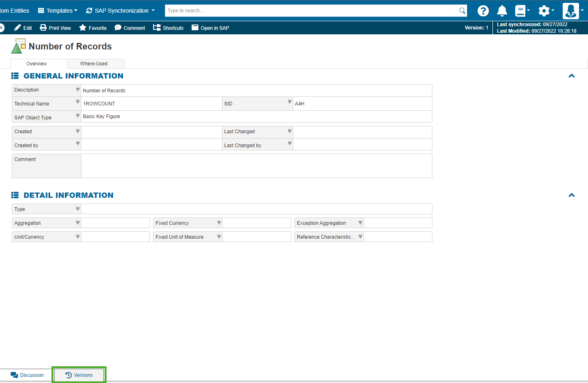Click the user profile avatar icon
Image resolution: width=588 pixels, height=383 pixels.
click(571, 11)
